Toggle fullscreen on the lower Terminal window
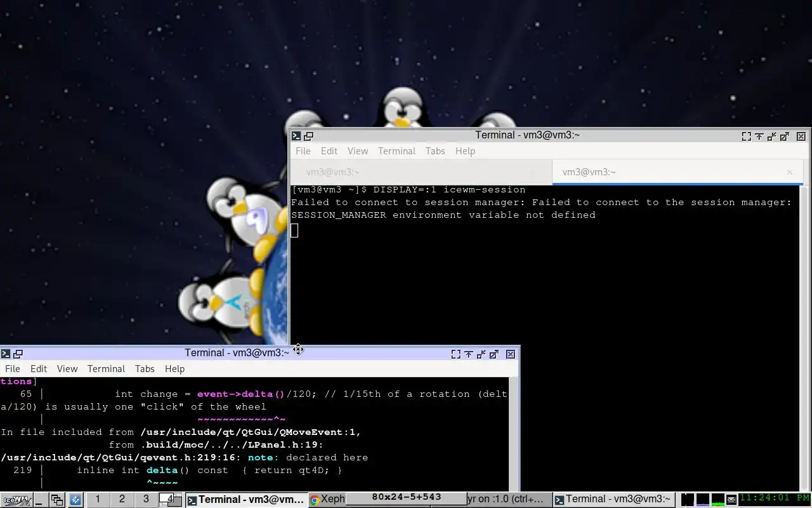 pyautogui.click(x=456, y=354)
